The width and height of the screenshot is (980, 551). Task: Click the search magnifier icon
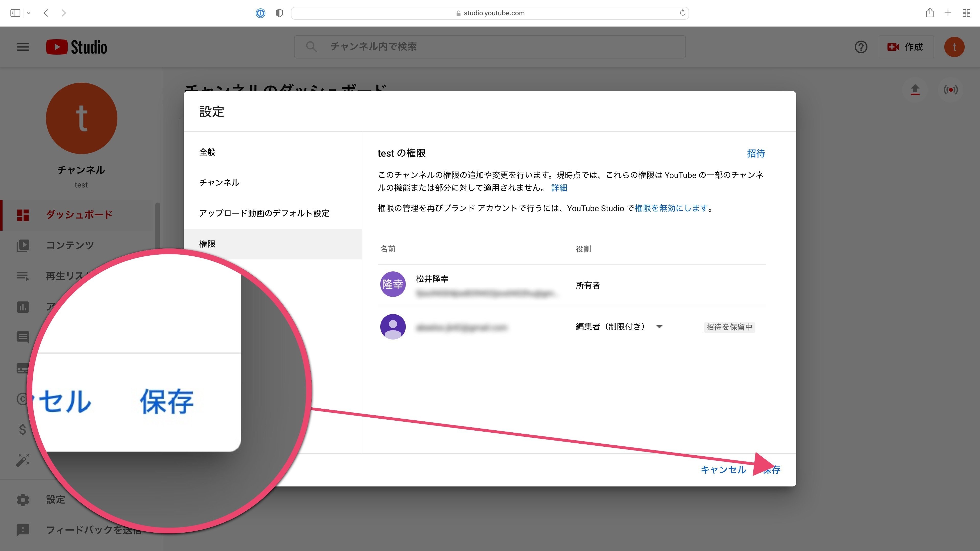311,47
